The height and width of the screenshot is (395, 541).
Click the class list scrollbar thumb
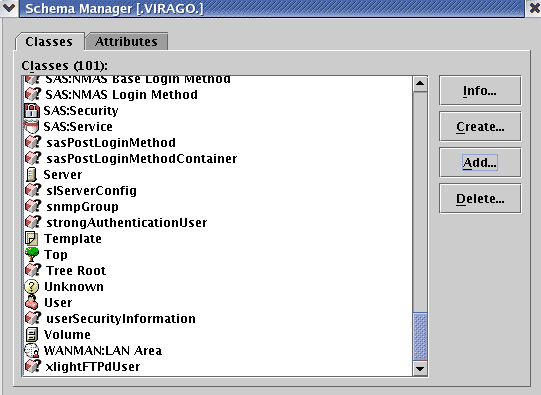click(420, 337)
